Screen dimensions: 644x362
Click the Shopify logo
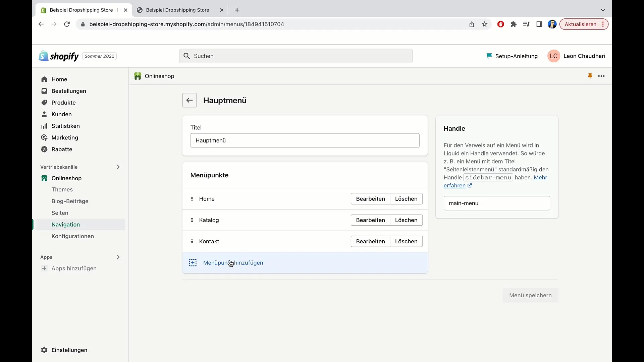tap(59, 56)
